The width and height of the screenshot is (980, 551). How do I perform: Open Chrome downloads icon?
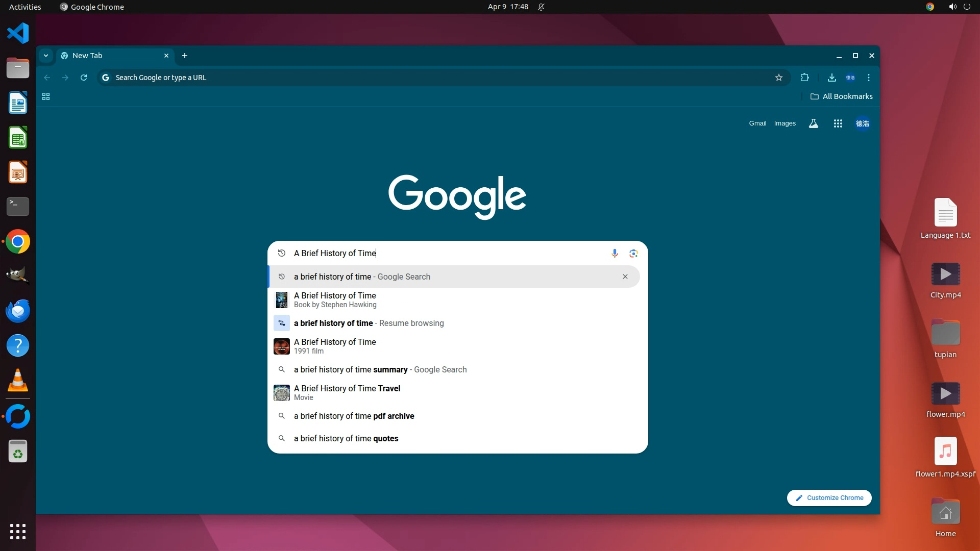point(831,78)
